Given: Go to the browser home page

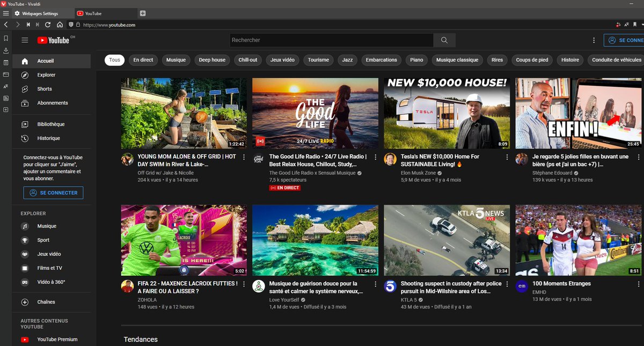Looking at the screenshot, I should (60, 25).
